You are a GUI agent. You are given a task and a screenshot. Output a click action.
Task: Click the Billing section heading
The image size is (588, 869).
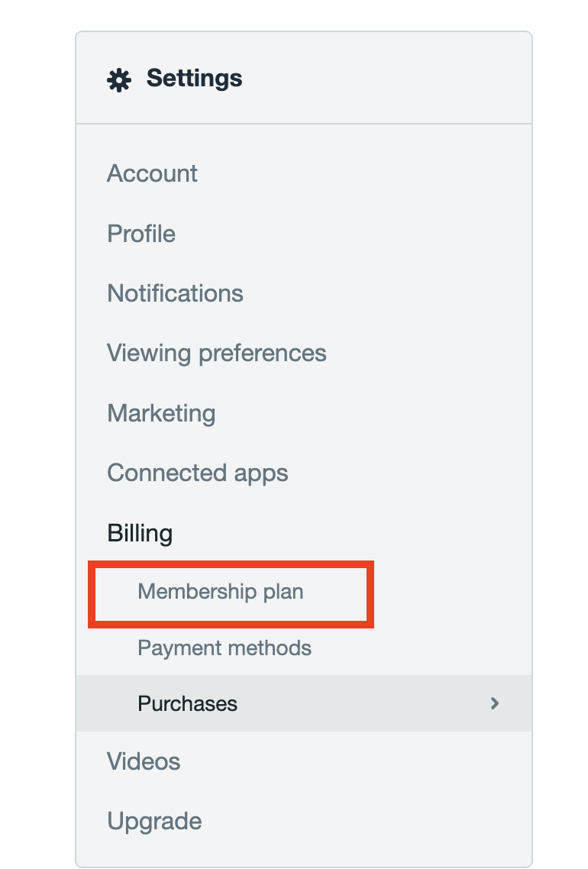point(140,533)
